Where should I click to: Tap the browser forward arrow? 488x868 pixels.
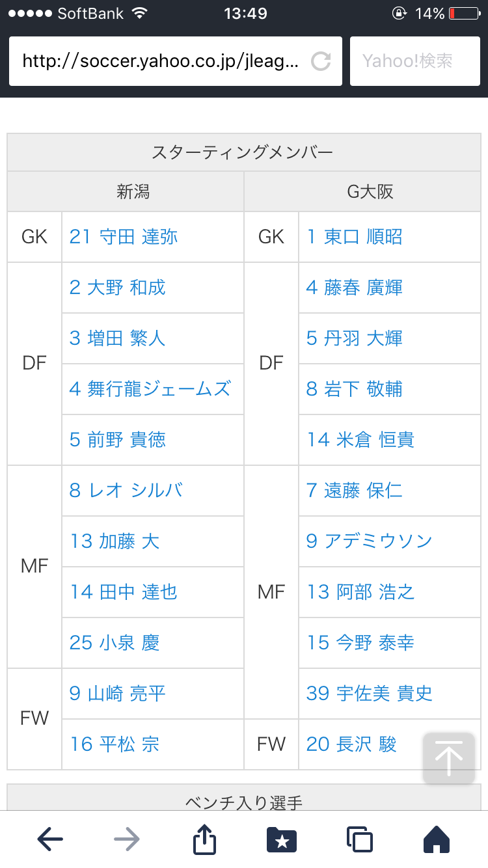tap(127, 839)
